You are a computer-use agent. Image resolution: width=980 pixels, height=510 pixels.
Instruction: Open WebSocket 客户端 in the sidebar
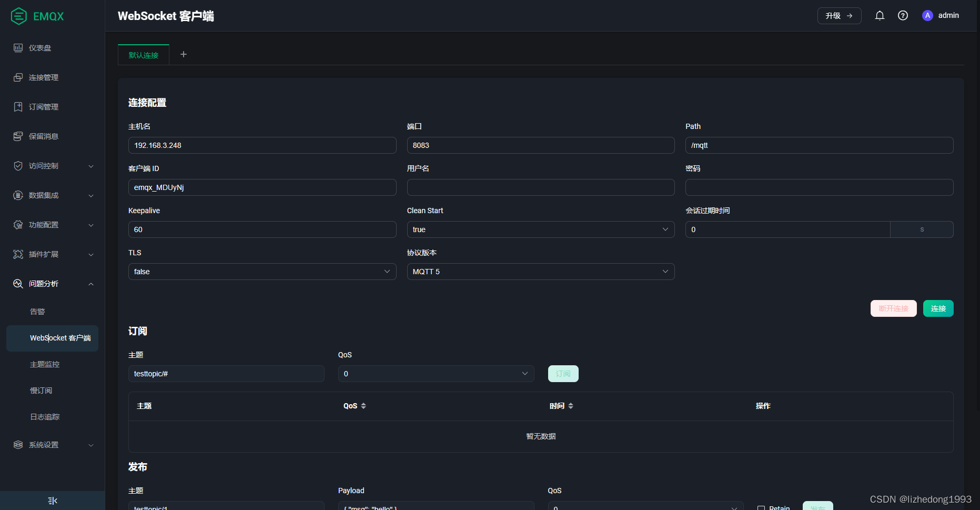(x=52, y=338)
